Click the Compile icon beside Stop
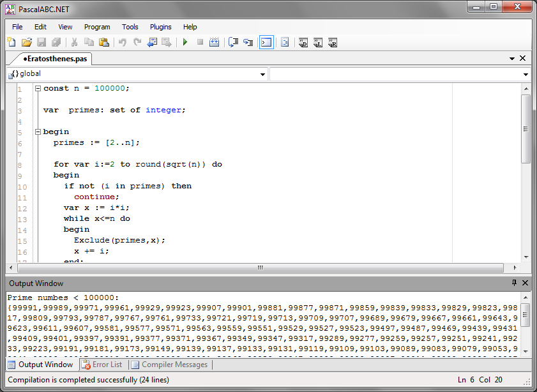The height and width of the screenshot is (392, 537). click(x=215, y=42)
